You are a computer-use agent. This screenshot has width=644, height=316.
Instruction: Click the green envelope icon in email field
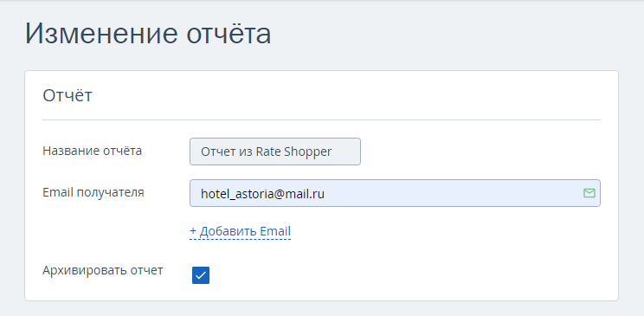(589, 193)
